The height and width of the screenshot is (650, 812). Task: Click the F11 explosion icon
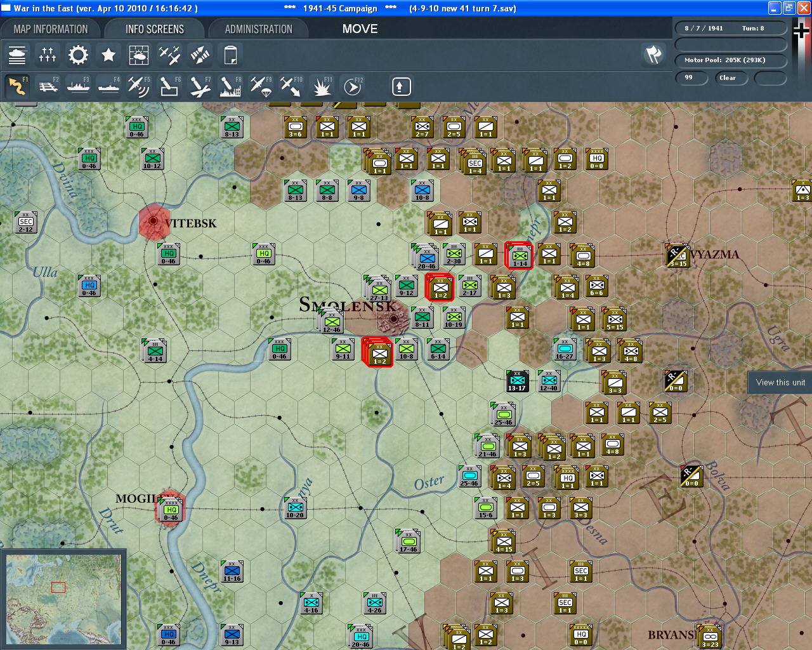point(322,86)
